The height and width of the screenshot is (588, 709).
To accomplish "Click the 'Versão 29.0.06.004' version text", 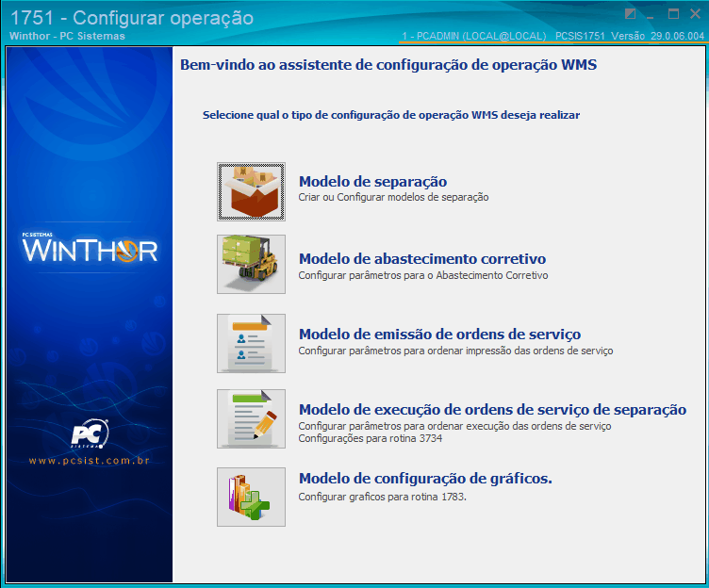I will click(x=657, y=36).
